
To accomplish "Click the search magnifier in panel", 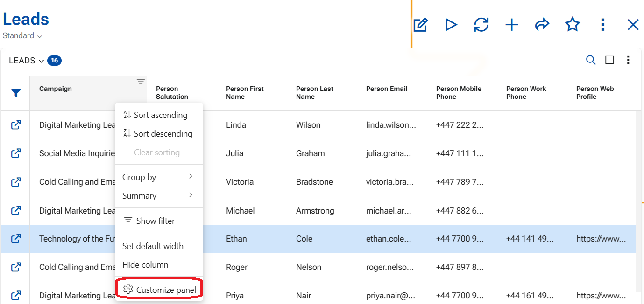I will (x=591, y=60).
